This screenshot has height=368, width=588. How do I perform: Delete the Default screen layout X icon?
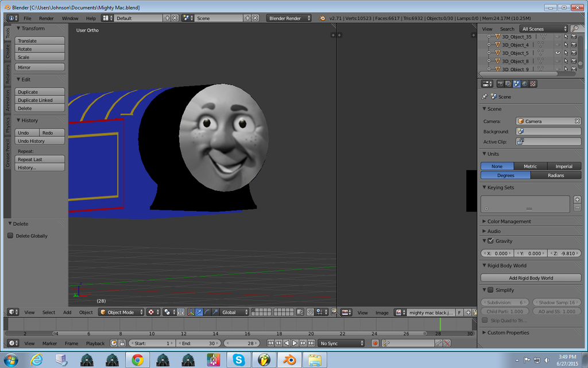tap(175, 18)
